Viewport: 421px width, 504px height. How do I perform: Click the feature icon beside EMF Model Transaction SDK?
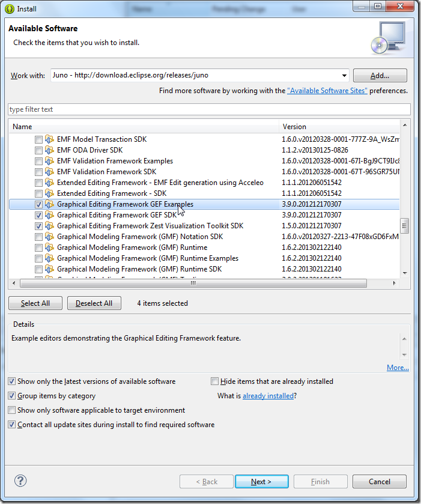49,139
